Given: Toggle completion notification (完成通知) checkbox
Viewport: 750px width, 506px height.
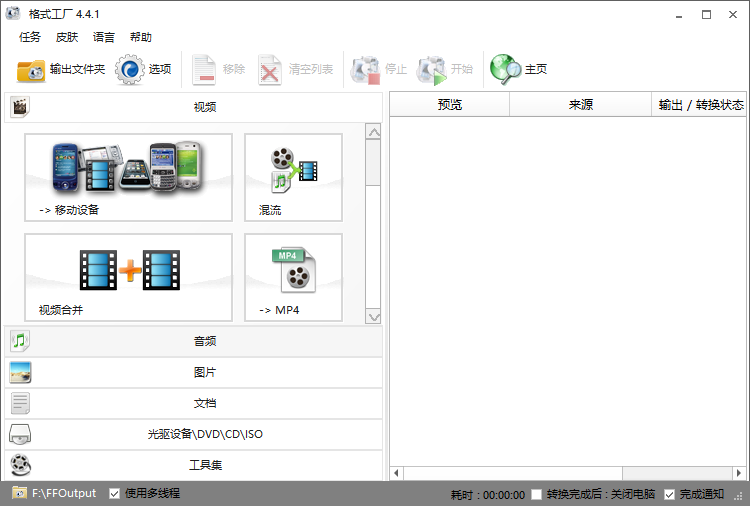Looking at the screenshot, I should point(670,494).
